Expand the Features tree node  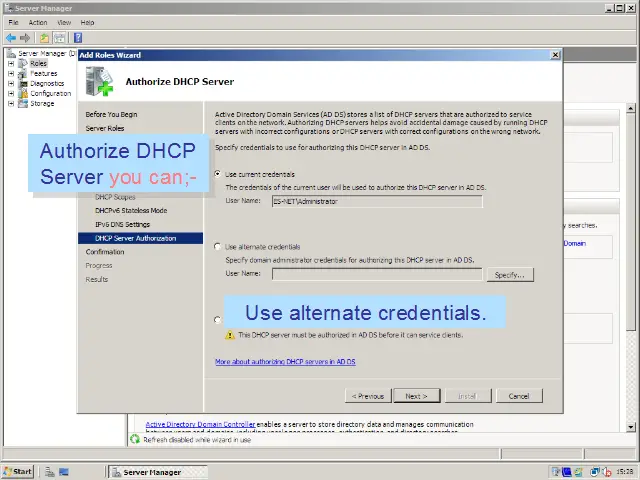[x=11, y=73]
